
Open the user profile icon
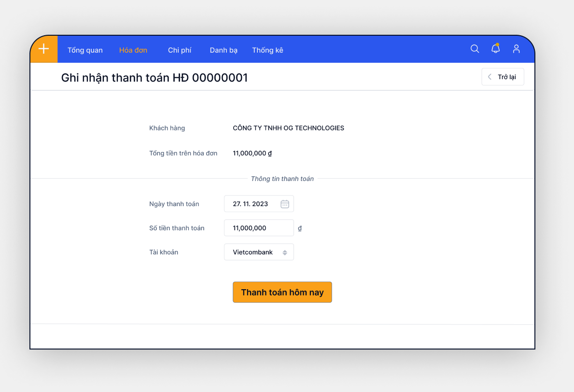pos(516,49)
